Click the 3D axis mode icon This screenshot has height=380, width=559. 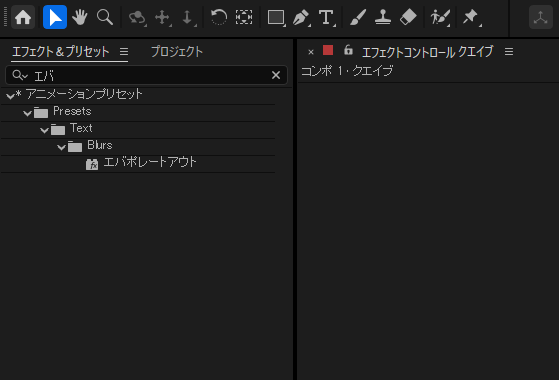541,17
